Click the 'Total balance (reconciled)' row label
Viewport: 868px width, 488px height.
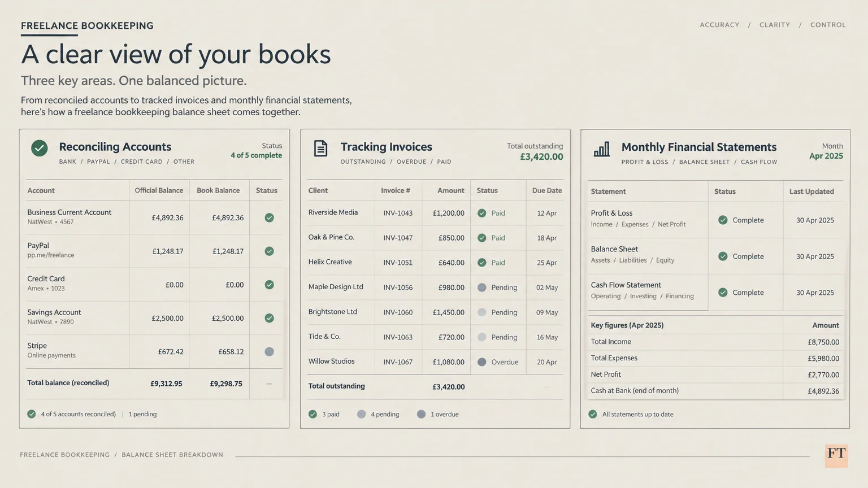pyautogui.click(x=68, y=383)
